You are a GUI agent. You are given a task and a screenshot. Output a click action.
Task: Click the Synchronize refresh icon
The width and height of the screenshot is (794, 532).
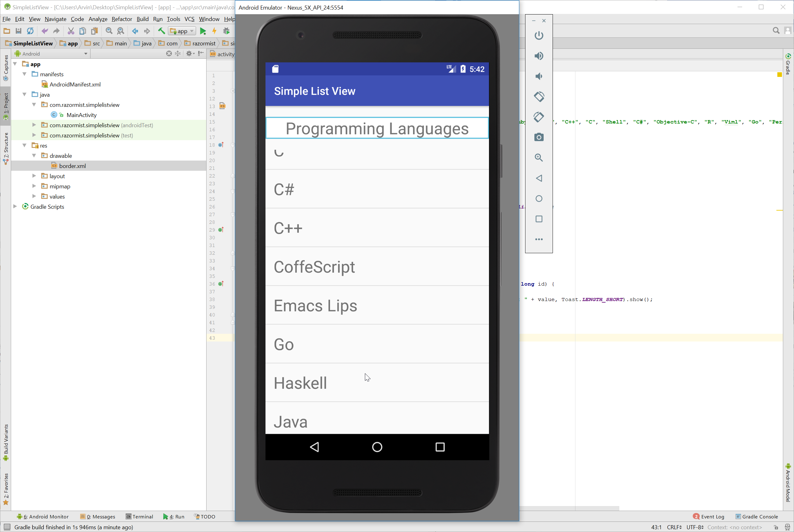(x=30, y=31)
